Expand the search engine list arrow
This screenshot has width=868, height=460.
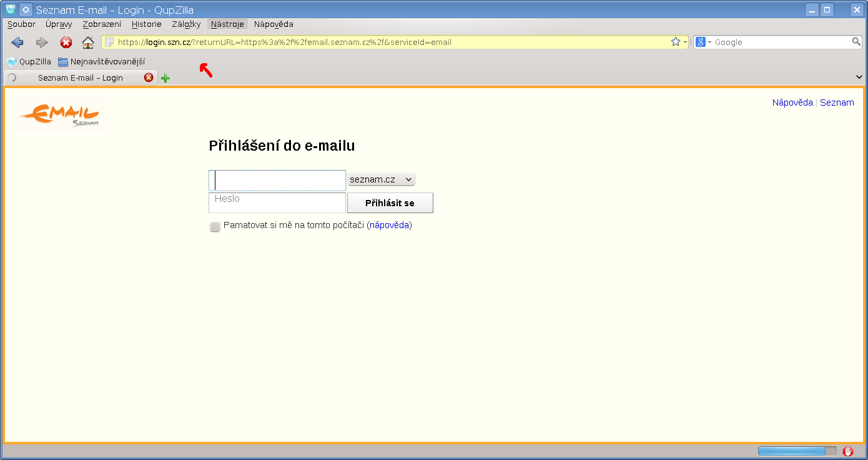pos(709,42)
